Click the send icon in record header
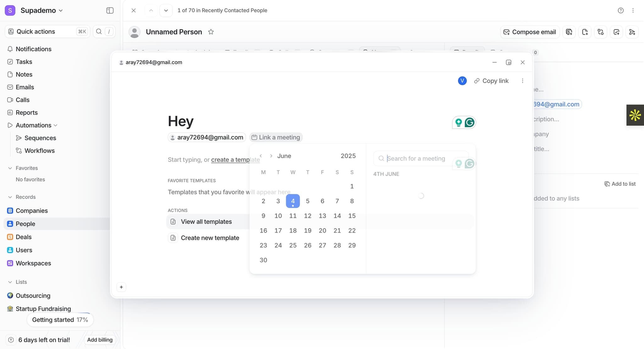 [x=632, y=32]
